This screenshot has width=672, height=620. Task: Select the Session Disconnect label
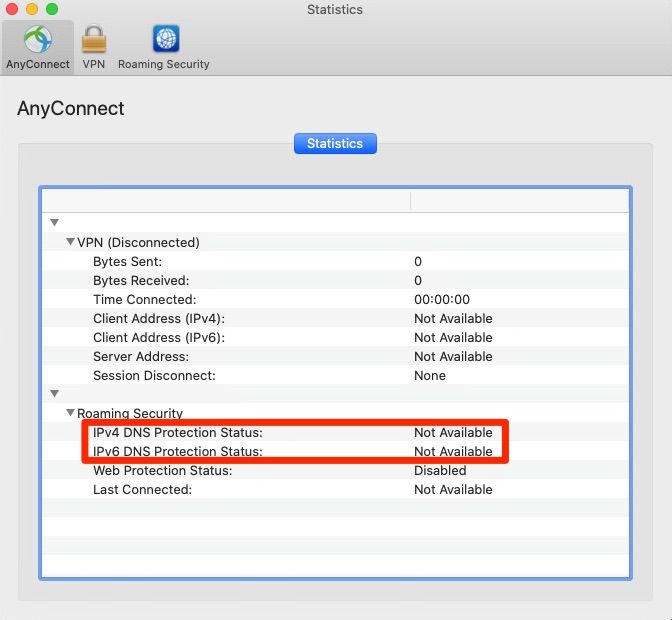click(x=154, y=375)
